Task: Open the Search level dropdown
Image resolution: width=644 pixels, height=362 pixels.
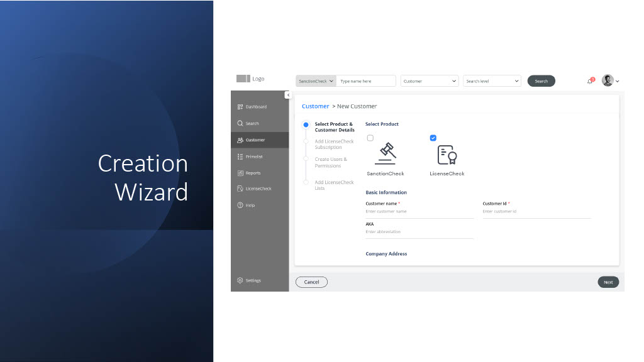Action: click(492, 81)
